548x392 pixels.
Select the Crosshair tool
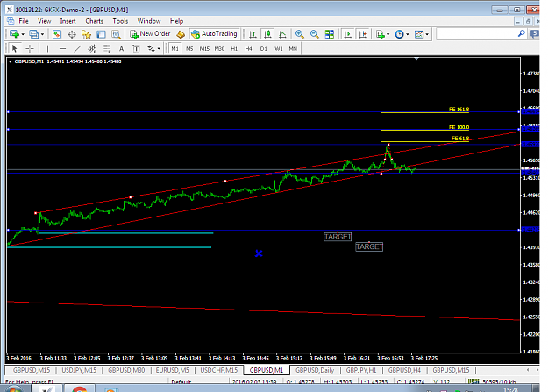tap(30, 48)
